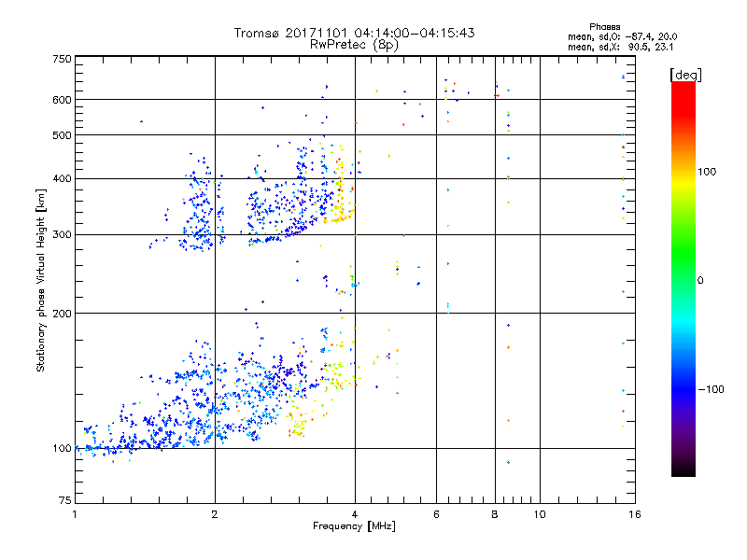The width and height of the screenshot is (747, 560).
Task: Click the '[deg]' colorbar unit label
Action: [685, 75]
